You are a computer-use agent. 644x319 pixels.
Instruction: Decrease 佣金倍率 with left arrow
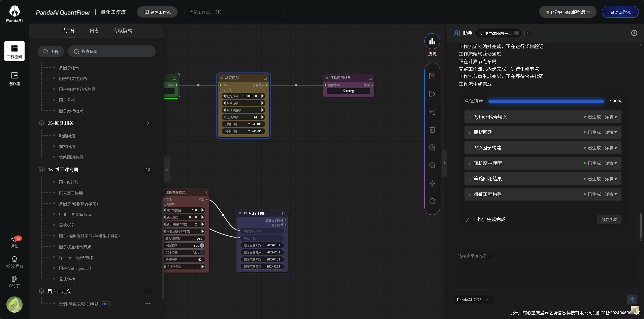pyautogui.click(x=224, y=103)
